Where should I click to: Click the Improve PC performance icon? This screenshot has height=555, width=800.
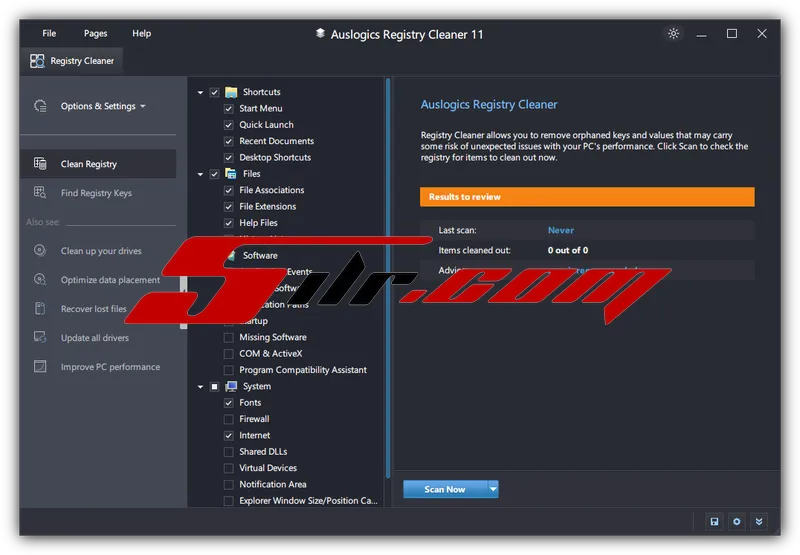(40, 366)
